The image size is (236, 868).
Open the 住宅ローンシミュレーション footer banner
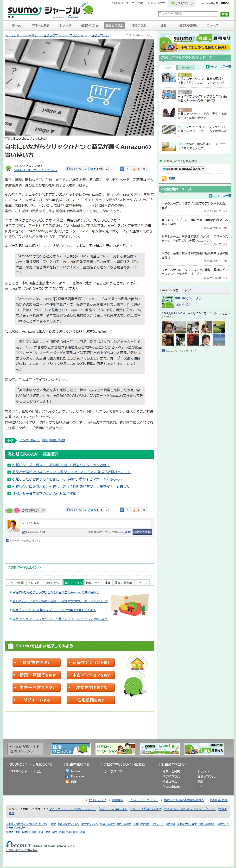[x=115, y=749]
